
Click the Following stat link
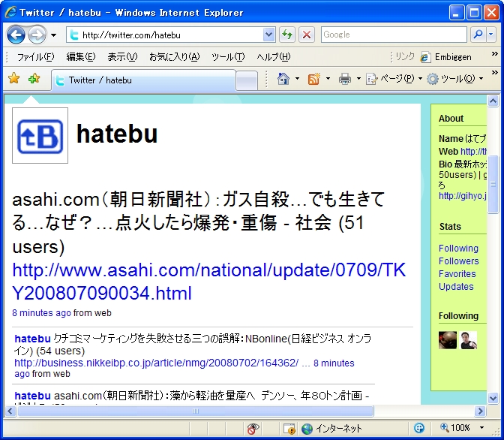[x=459, y=249]
